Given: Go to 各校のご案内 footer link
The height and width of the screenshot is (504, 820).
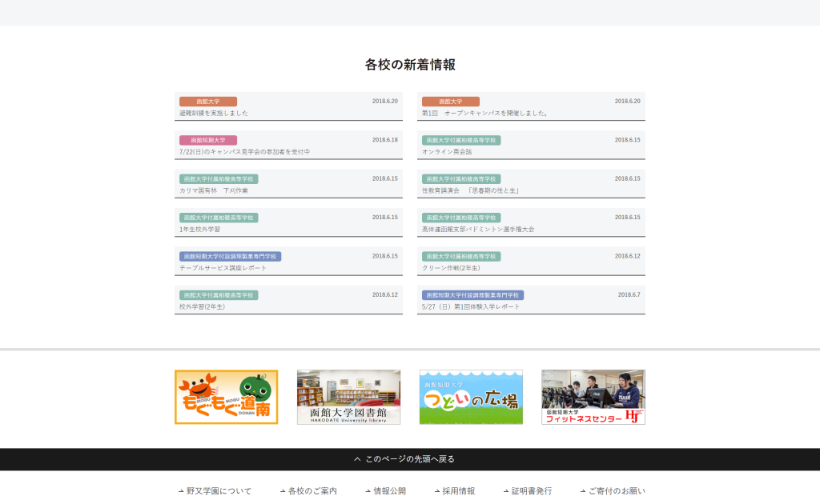Looking at the screenshot, I should (308, 491).
